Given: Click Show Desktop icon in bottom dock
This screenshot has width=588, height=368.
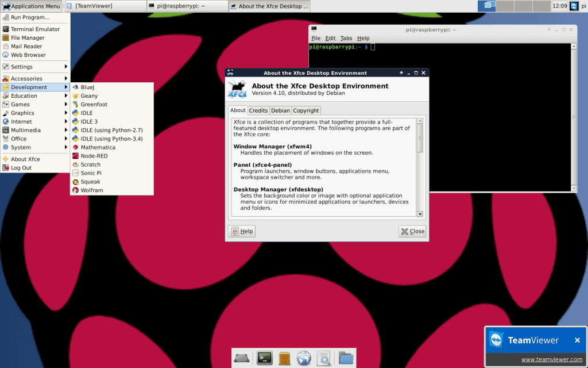Looking at the screenshot, I should coord(241,358).
